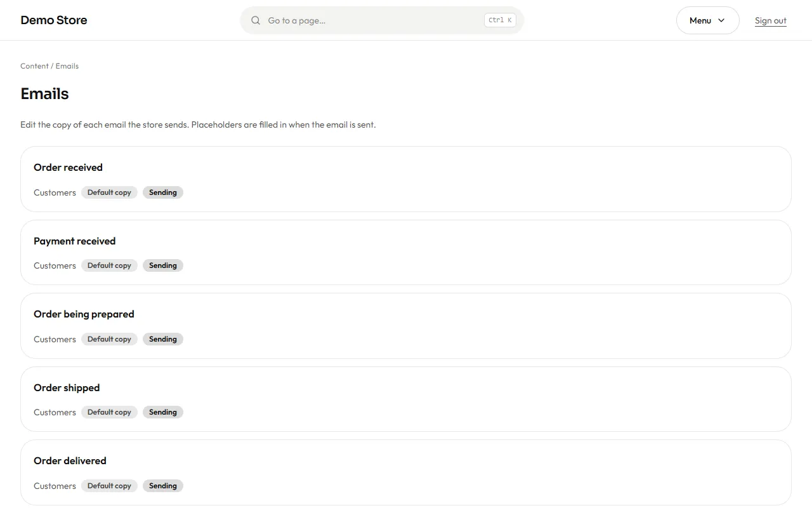Viewport: 812px width, 508px height.
Task: Click the Content breadcrumb link
Action: tap(34, 66)
